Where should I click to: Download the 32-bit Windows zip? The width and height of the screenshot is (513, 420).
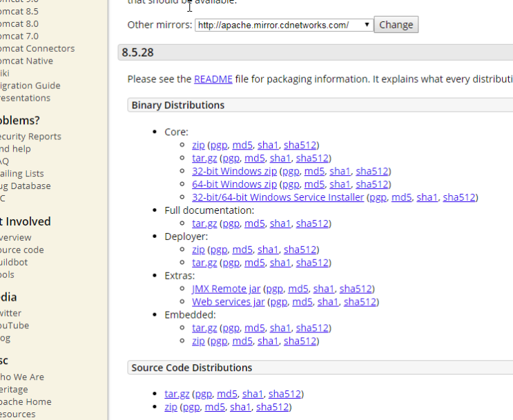pyautogui.click(x=234, y=171)
